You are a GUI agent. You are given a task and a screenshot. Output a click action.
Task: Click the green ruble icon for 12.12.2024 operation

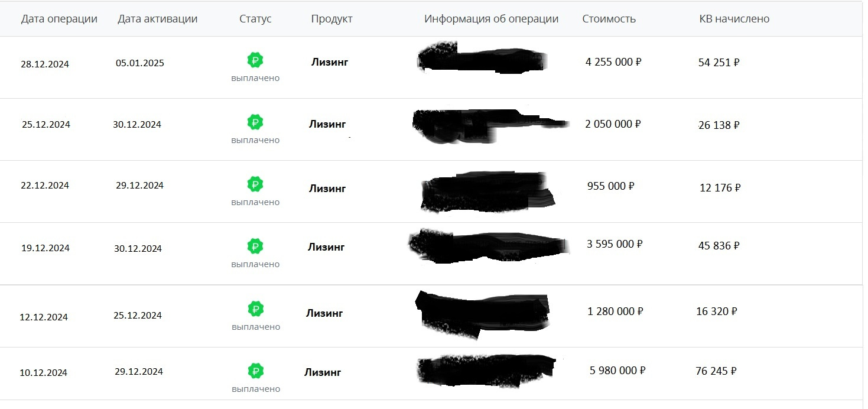click(256, 309)
